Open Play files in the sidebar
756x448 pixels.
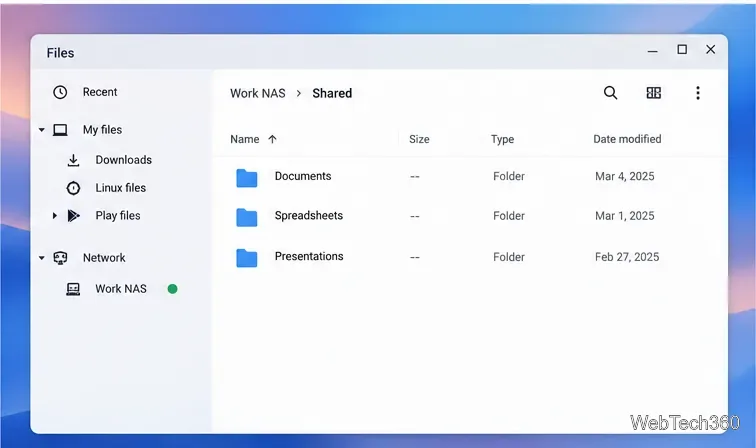coord(118,216)
